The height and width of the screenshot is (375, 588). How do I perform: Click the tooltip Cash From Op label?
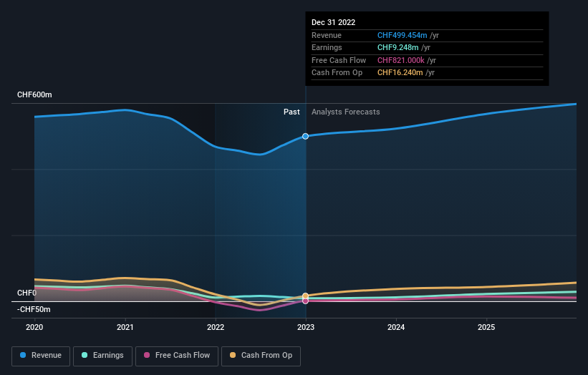coord(337,73)
